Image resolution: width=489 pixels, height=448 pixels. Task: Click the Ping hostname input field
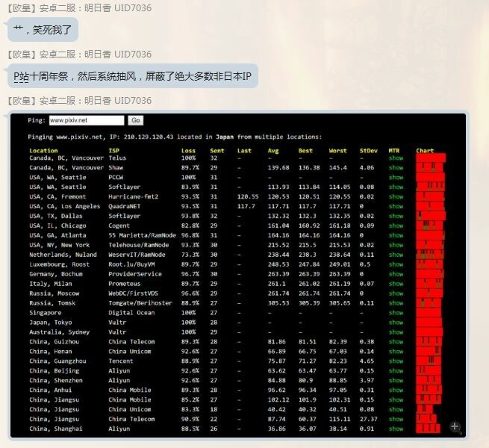click(x=87, y=120)
